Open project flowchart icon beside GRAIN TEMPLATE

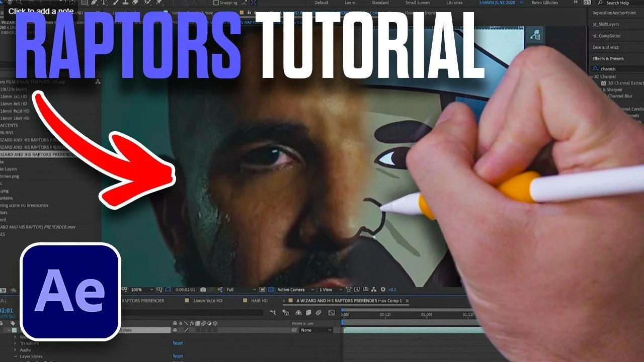tap(98, 81)
